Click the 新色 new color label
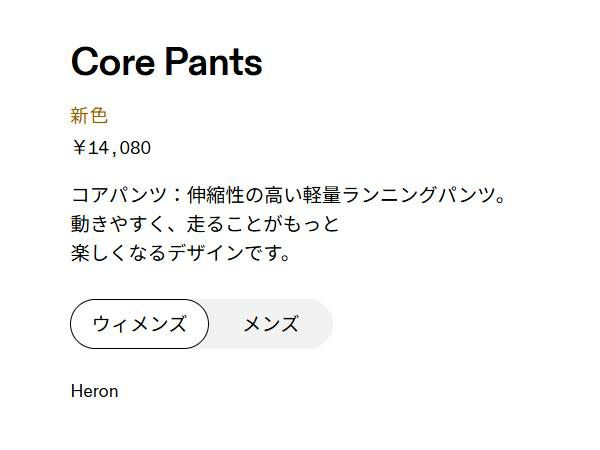600x450 pixels. pos(89,116)
